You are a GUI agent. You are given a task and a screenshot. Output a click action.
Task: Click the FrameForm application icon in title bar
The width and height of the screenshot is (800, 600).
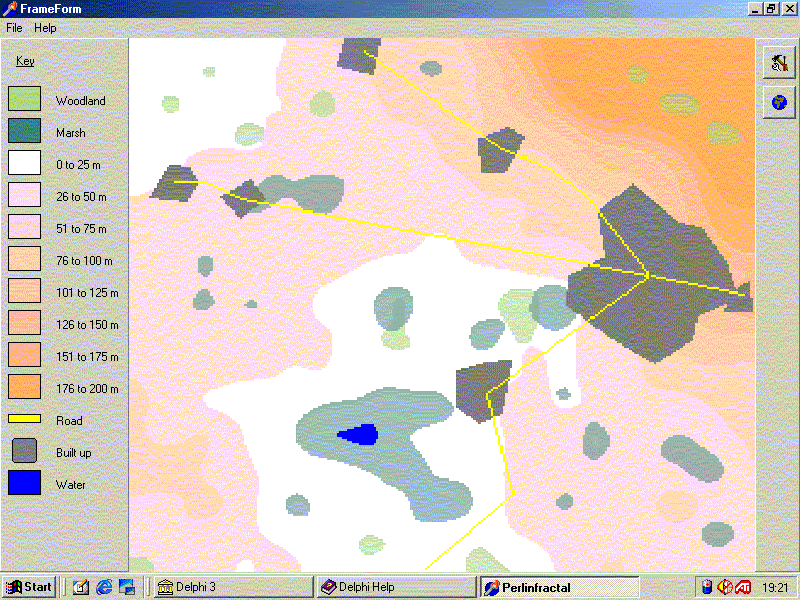tap(10, 9)
